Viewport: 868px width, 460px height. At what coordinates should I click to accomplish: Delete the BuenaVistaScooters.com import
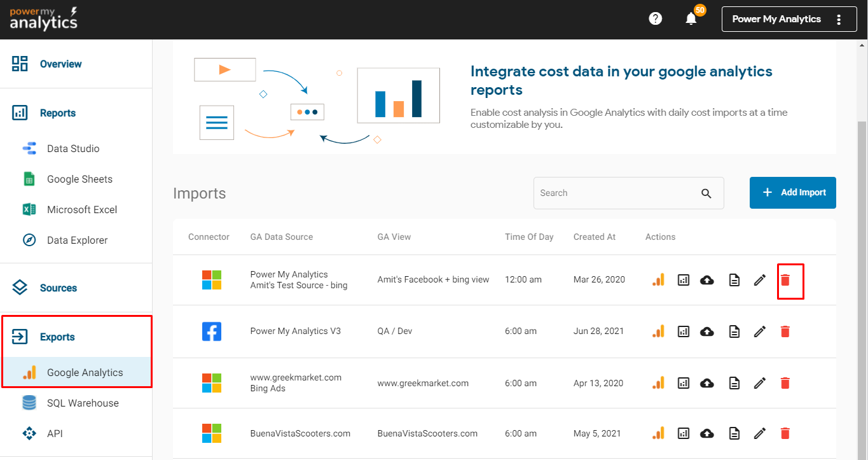tap(785, 434)
